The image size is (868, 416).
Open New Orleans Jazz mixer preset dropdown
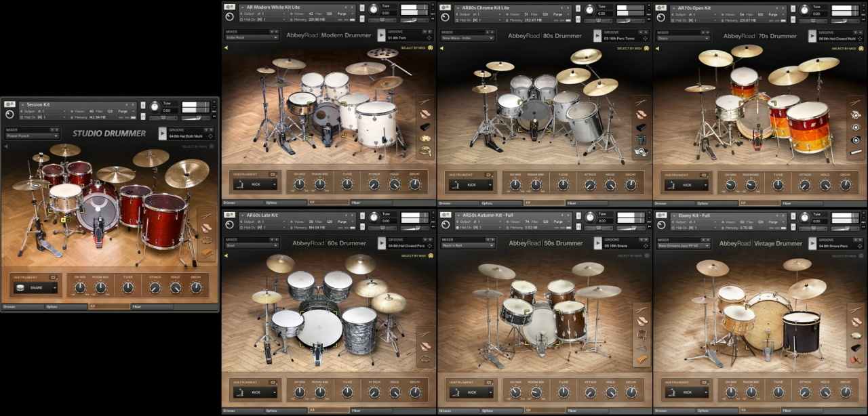(x=684, y=245)
